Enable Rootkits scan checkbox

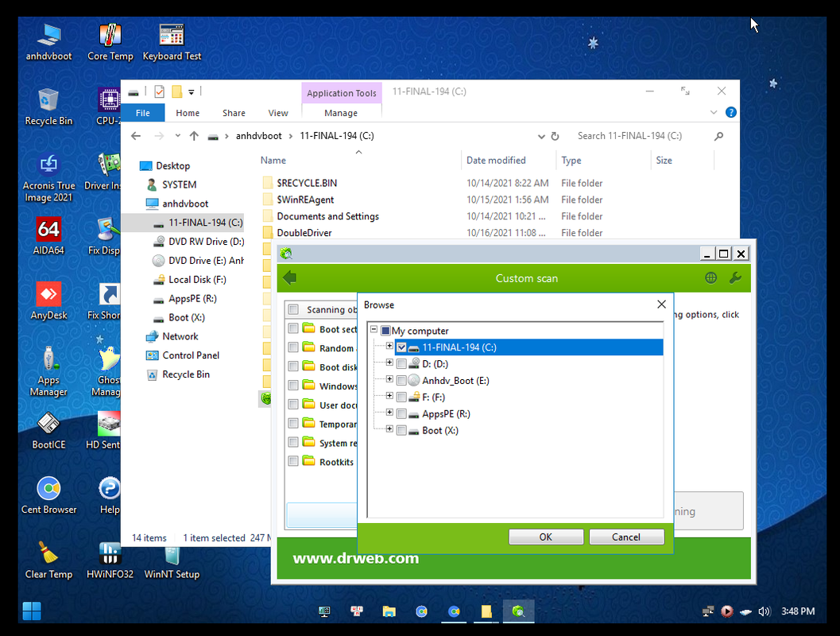[293, 461]
